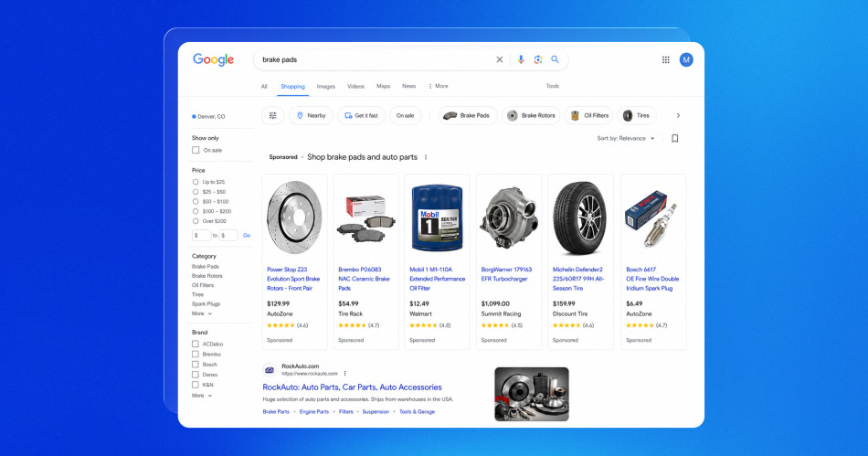This screenshot has width=868, height=456.
Task: Open the filter sliders chip
Action: coord(273,116)
